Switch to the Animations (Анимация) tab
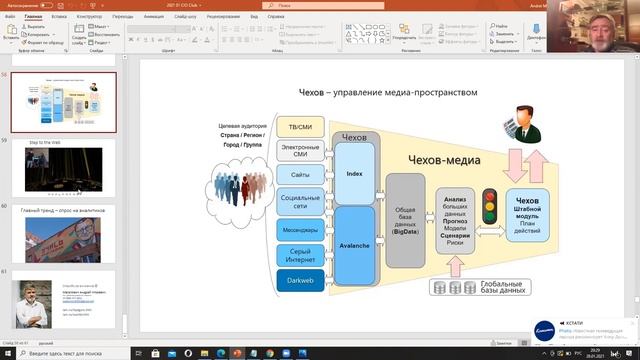640x360 pixels. [154, 17]
